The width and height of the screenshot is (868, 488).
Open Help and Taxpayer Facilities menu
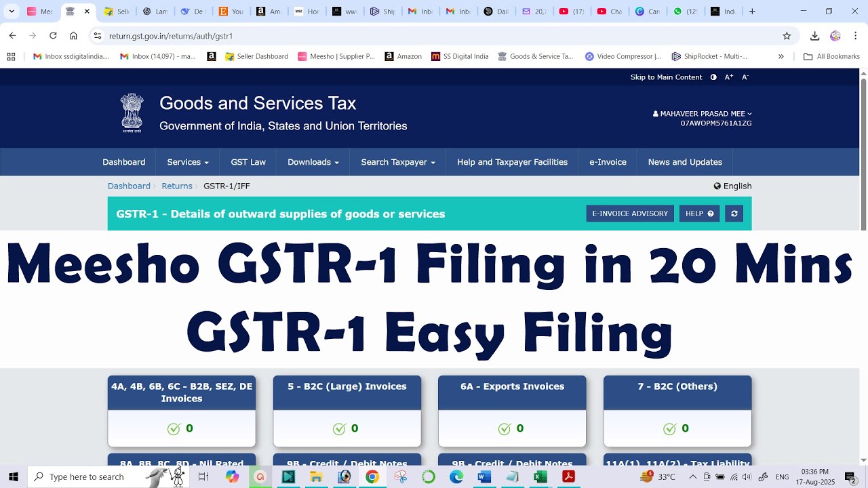click(512, 162)
